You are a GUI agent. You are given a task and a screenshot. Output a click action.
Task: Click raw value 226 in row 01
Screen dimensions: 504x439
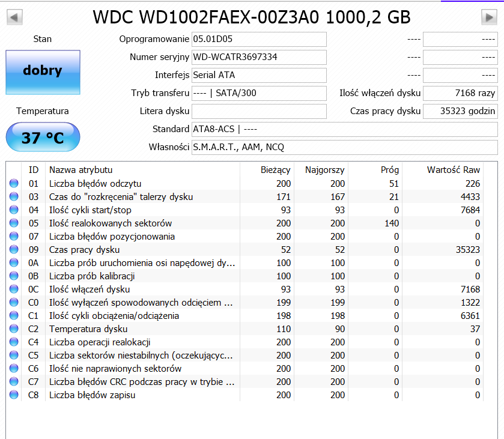coord(473,184)
